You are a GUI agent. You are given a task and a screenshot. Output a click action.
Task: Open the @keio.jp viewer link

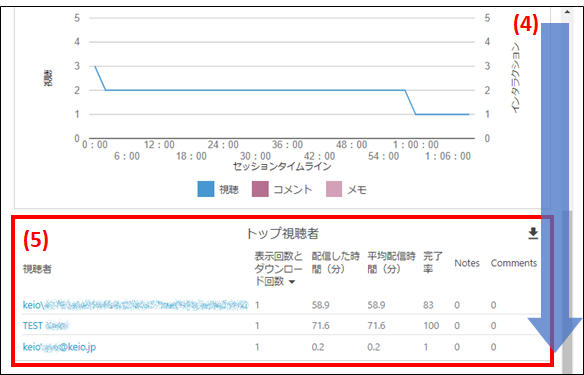click(x=59, y=347)
